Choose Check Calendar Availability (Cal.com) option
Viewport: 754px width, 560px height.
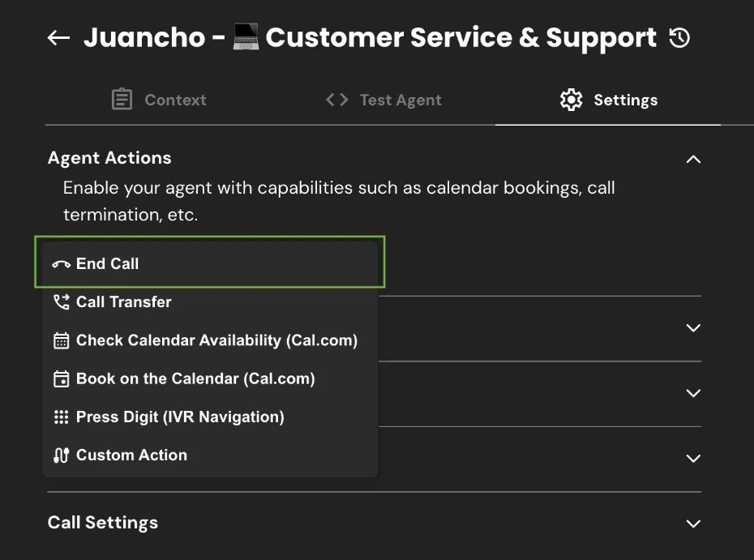tap(216, 340)
